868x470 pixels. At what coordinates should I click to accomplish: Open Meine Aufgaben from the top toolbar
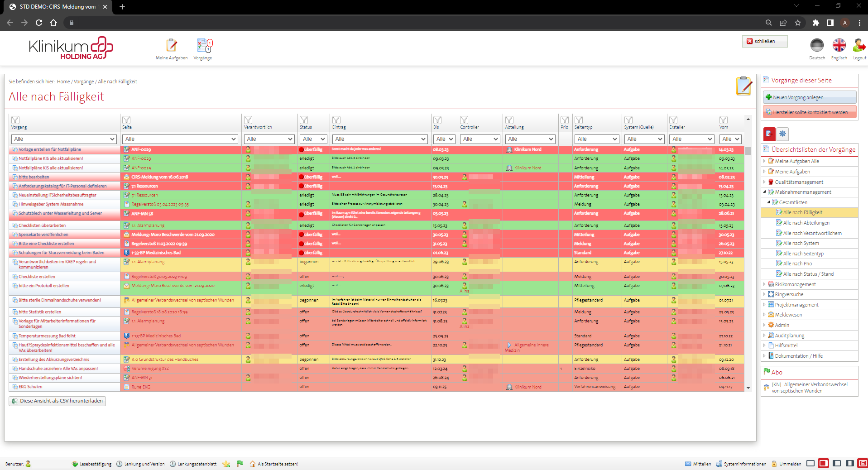pyautogui.click(x=172, y=46)
